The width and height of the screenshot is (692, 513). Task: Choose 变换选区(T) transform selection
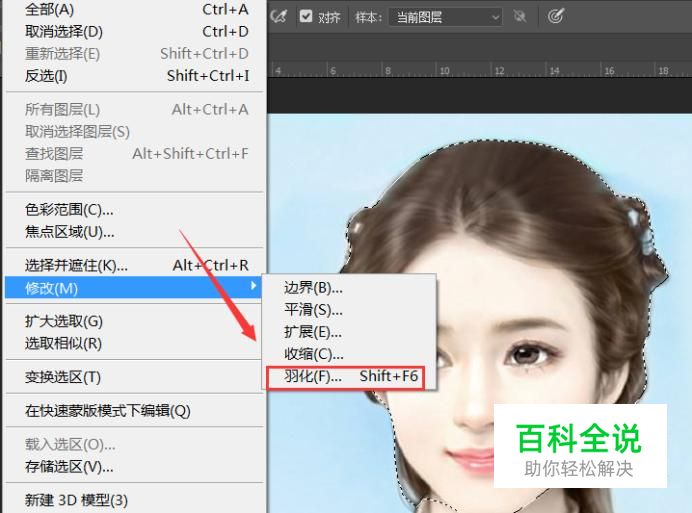[x=135, y=377]
